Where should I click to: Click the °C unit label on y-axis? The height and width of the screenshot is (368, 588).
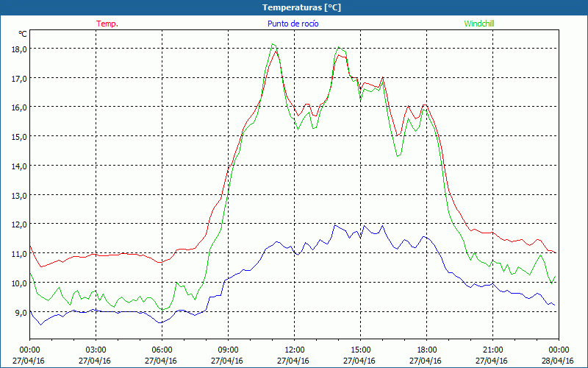[23, 34]
